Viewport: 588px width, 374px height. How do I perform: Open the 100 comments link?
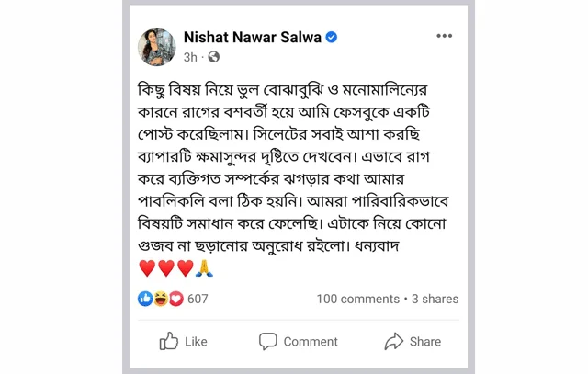coord(357,299)
